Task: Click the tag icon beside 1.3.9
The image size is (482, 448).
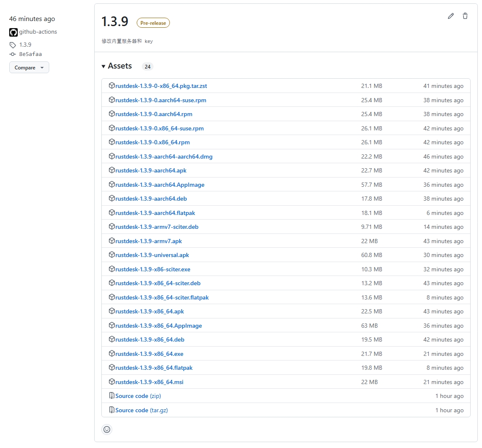Action: click(x=13, y=45)
